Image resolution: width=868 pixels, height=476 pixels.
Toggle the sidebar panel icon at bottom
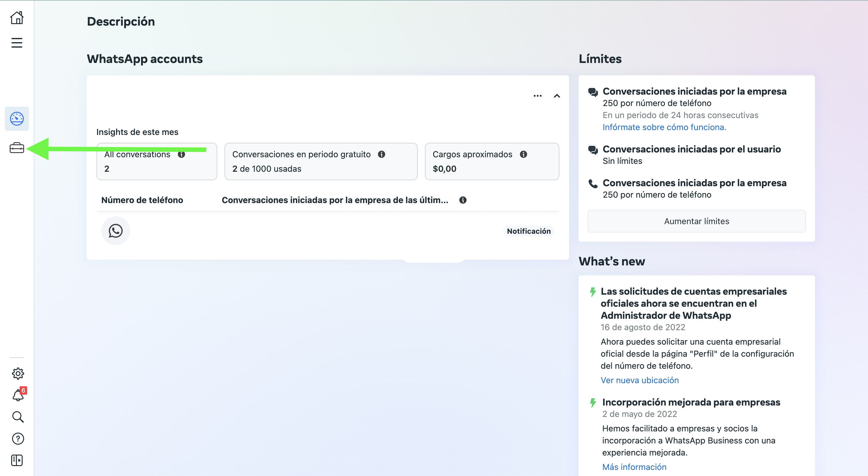(x=17, y=461)
